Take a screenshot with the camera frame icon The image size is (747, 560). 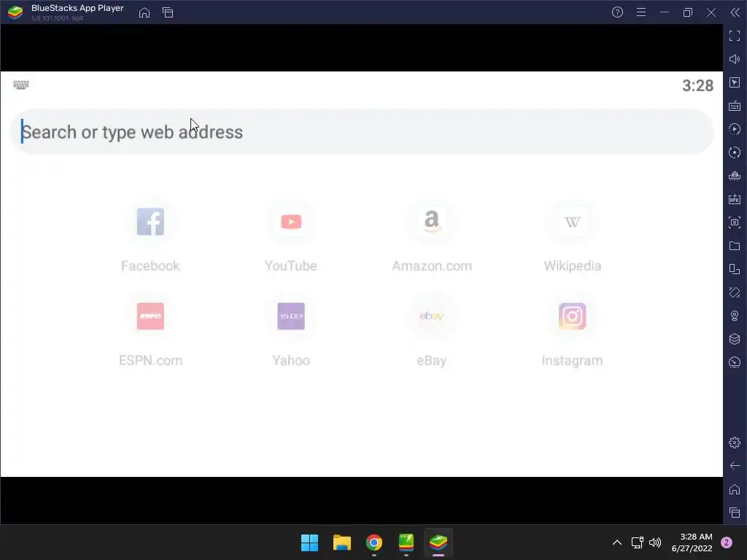pos(735,222)
